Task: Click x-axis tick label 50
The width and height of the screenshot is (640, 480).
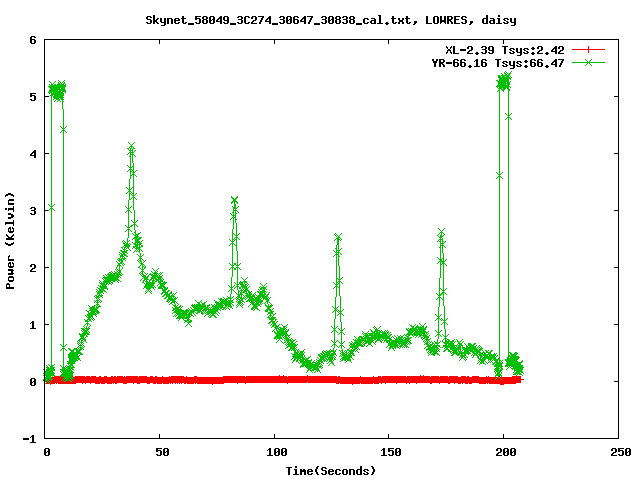Action: click(162, 452)
